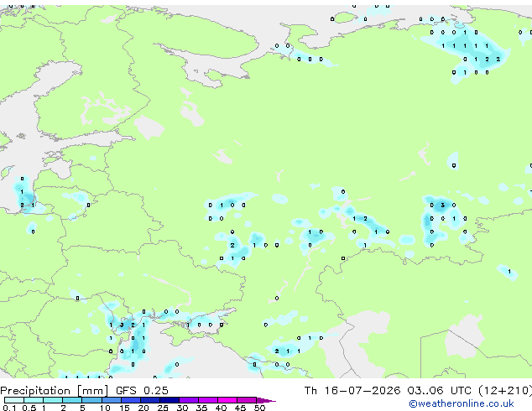Viewport: 532px width, 411px height.
Task: Pick the 10–15 mm legend color swatch
Action: click(x=111, y=400)
